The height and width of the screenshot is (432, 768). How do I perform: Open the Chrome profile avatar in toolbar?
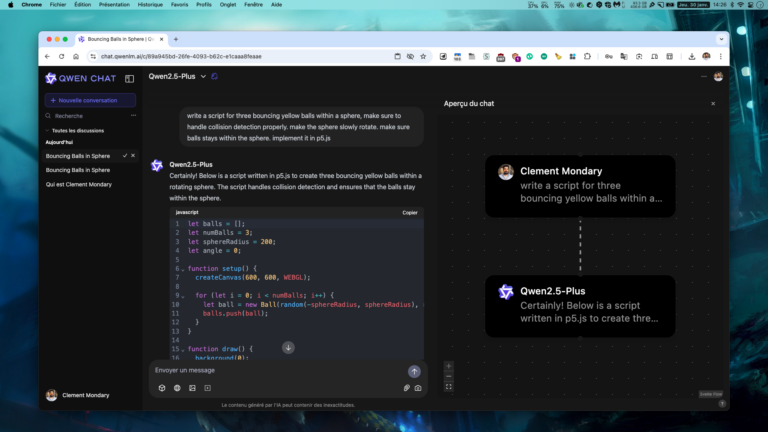click(x=706, y=56)
